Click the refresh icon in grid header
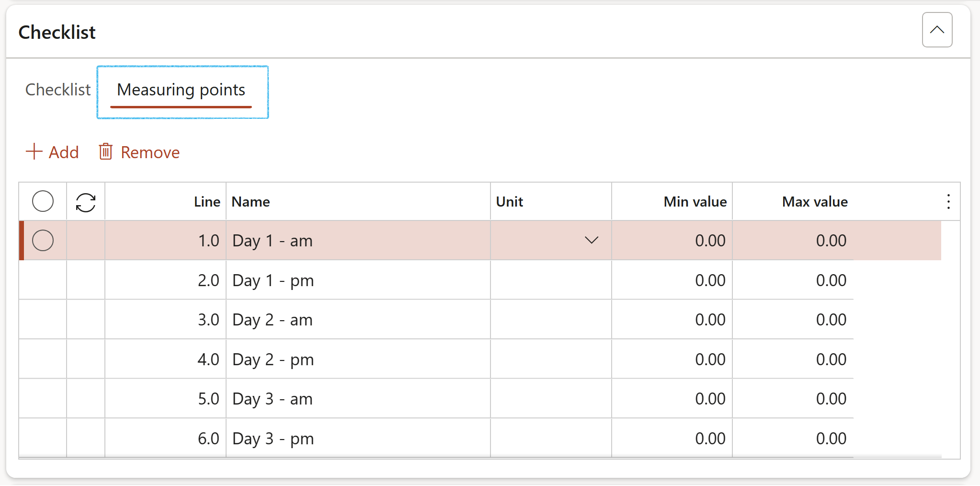This screenshot has height=486, width=980. [x=86, y=202]
